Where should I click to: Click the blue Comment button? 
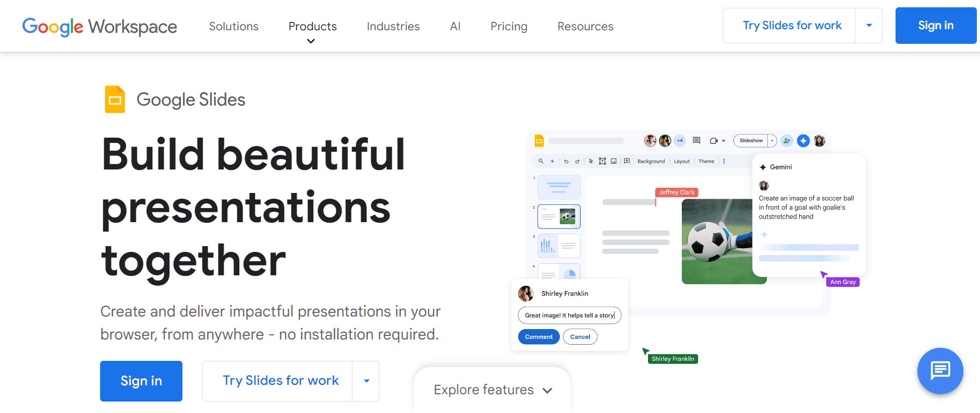(x=539, y=337)
